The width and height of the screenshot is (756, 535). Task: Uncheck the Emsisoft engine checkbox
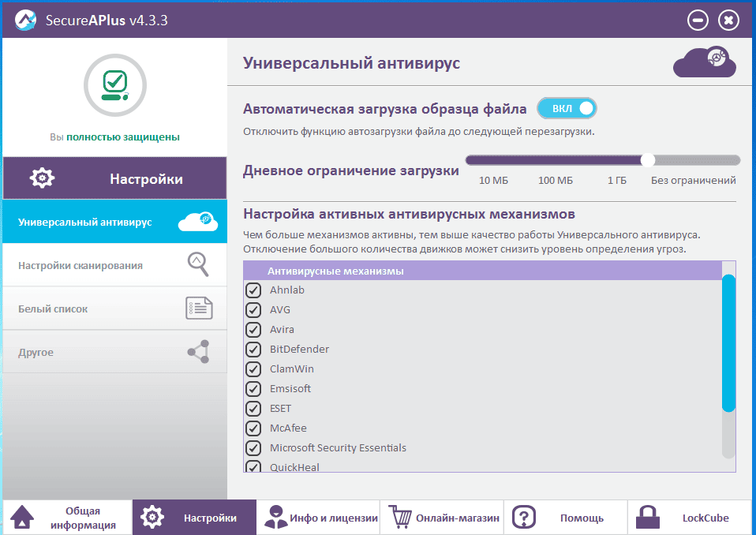[x=253, y=388]
